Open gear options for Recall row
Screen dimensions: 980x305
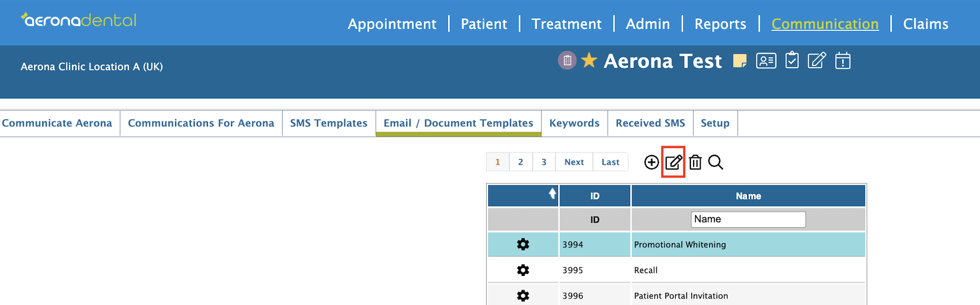pos(523,270)
